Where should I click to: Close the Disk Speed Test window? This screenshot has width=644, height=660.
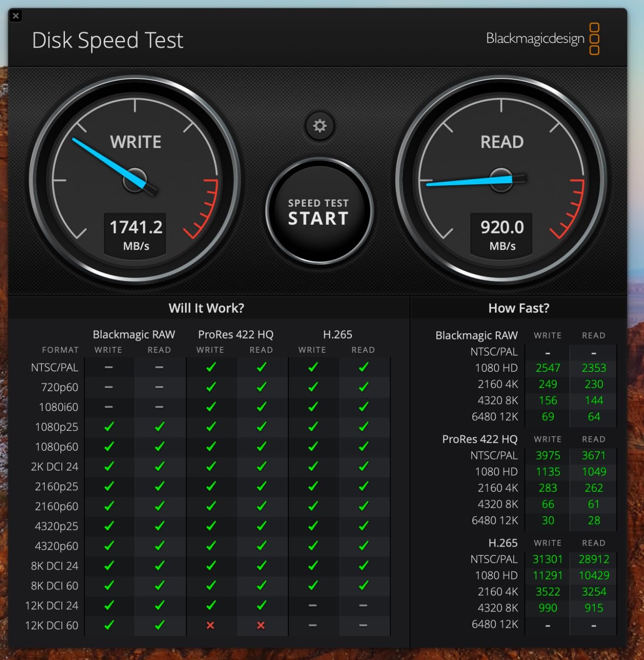click(x=16, y=16)
